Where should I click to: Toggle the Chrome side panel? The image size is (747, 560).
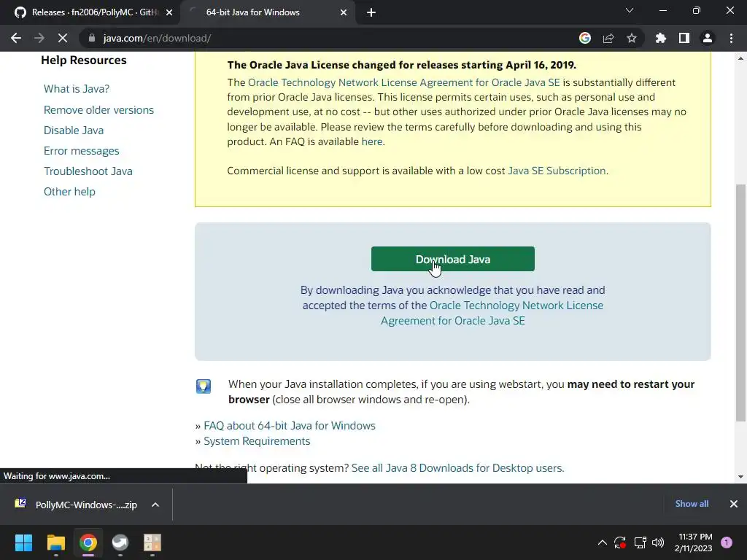684,38
